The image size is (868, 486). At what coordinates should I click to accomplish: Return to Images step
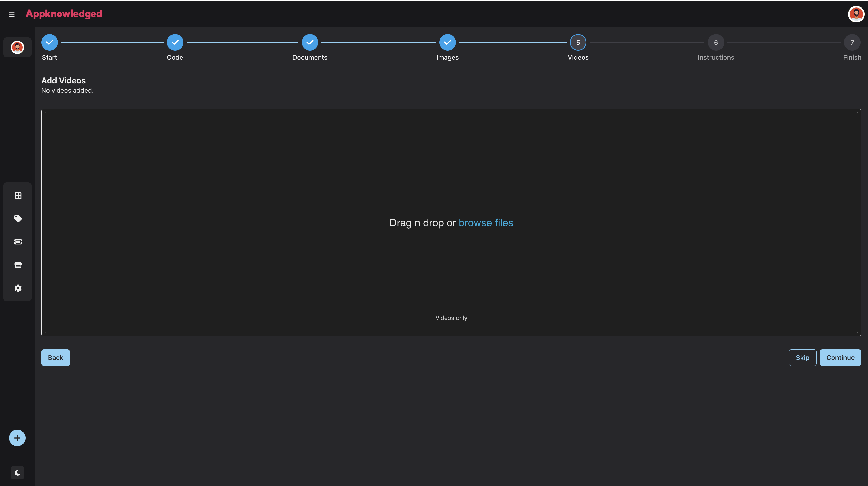click(447, 42)
